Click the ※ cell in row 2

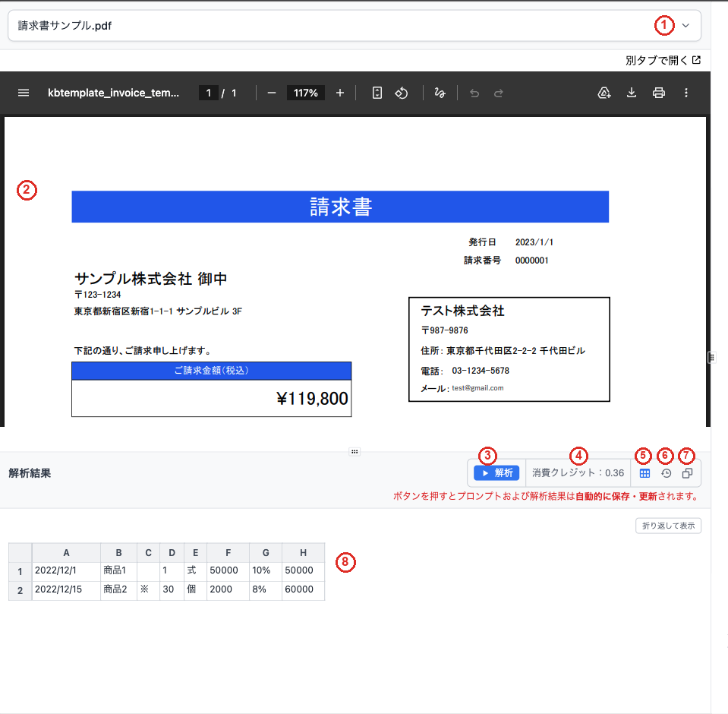tap(148, 589)
